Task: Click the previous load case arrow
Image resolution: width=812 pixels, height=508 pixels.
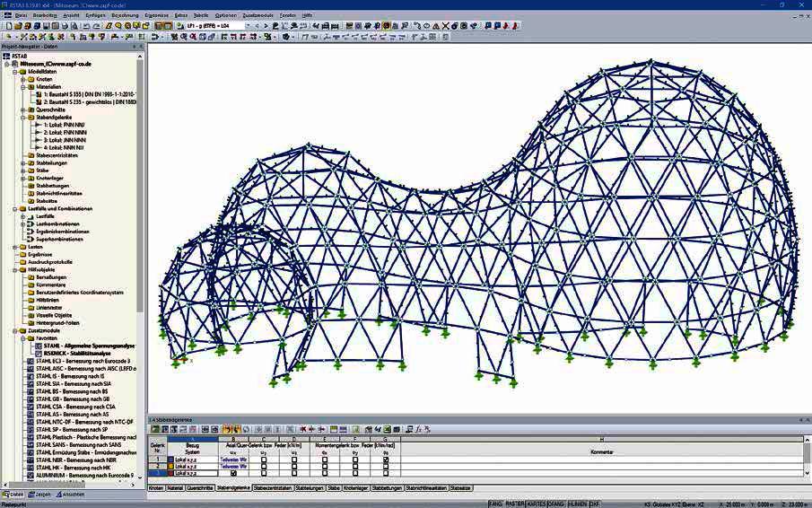Action: (x=257, y=25)
